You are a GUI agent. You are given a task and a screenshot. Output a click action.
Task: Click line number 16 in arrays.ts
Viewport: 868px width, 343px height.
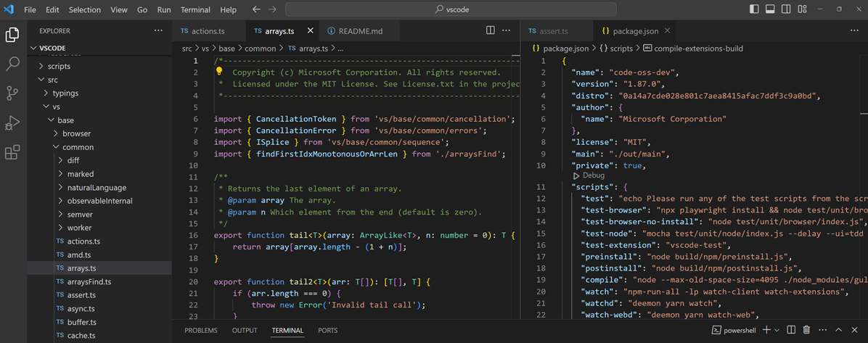[x=193, y=235]
